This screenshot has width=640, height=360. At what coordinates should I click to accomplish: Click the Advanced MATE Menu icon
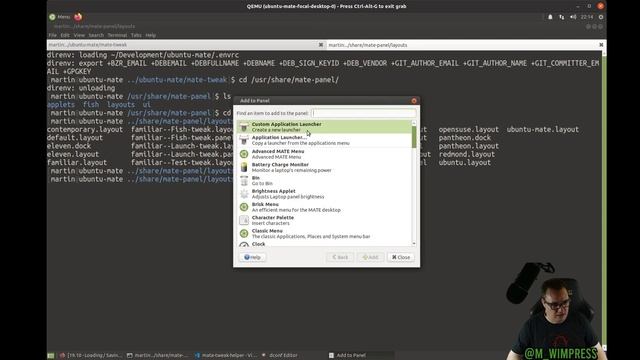pyautogui.click(x=244, y=154)
